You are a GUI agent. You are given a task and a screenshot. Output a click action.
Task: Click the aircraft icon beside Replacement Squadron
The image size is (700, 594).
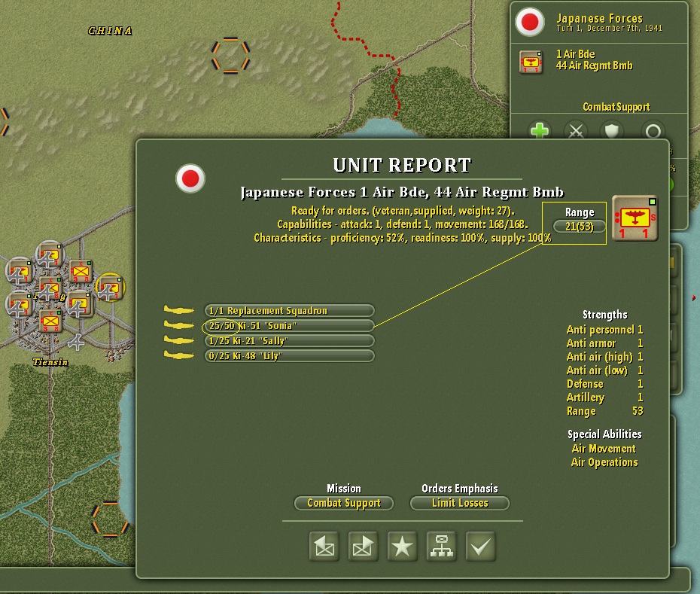click(x=178, y=310)
